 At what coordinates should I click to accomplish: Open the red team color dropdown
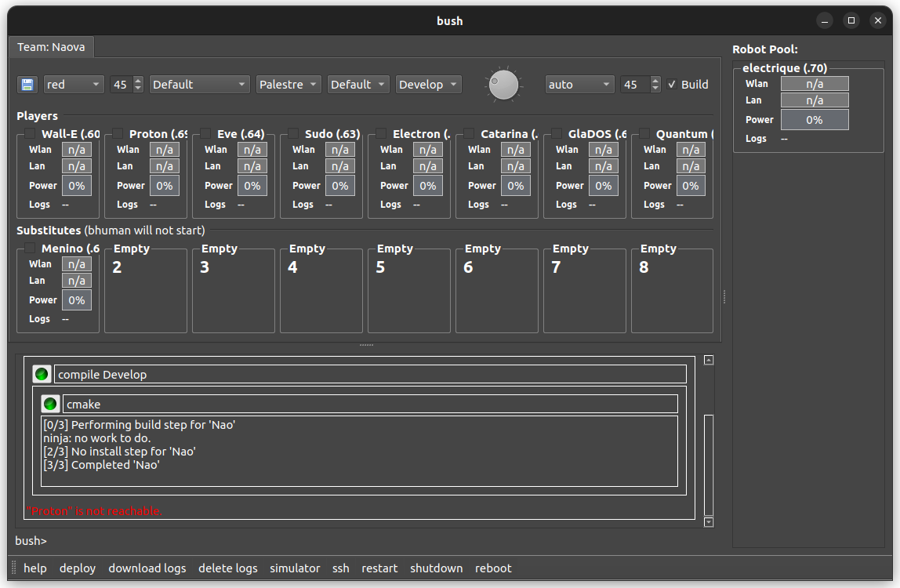point(74,85)
